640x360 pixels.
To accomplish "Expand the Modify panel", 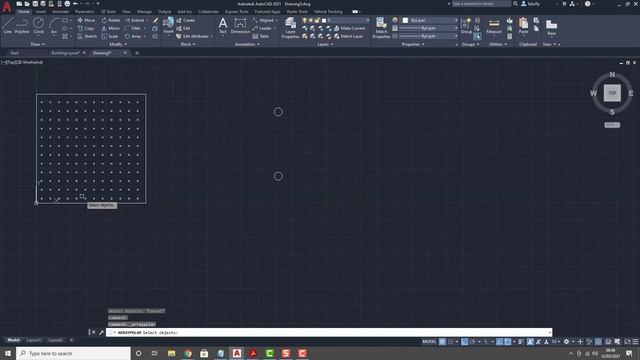I will click(118, 44).
